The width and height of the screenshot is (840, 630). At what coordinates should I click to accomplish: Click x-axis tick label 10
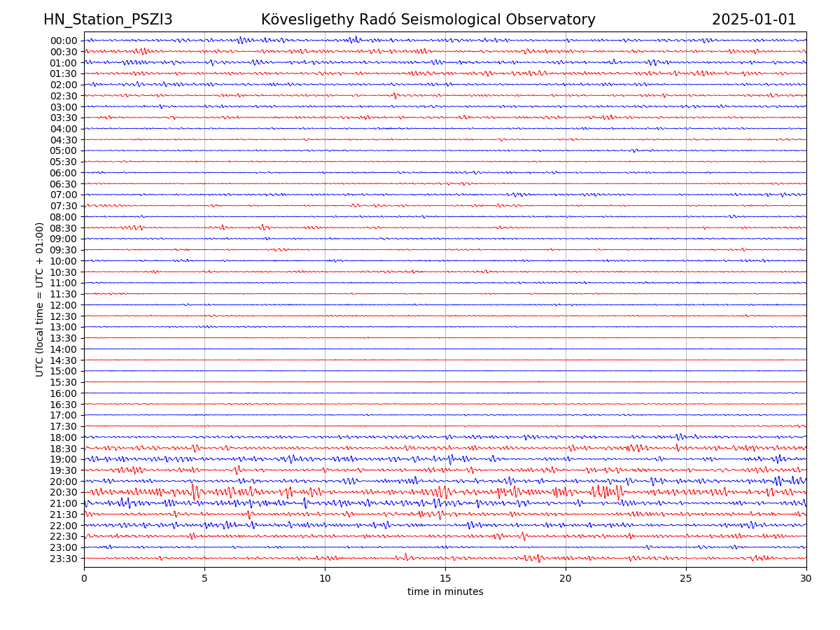tap(325, 578)
